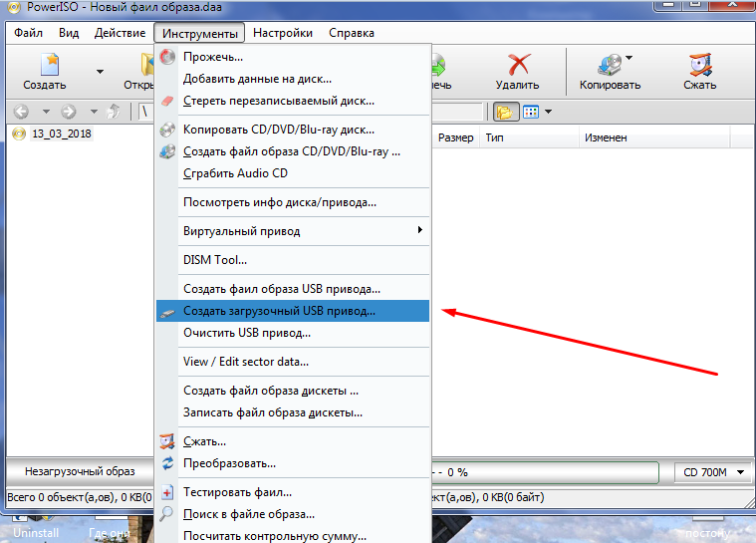
Task: Choose Создать файл образа CD/DVD/Blu-ray
Action: [293, 151]
